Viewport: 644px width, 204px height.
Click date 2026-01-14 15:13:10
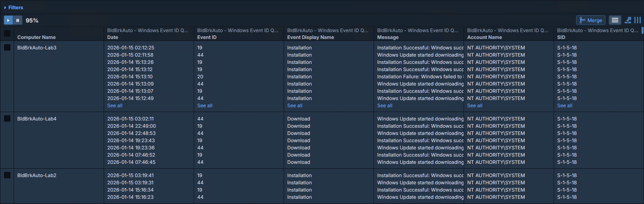(x=130, y=77)
